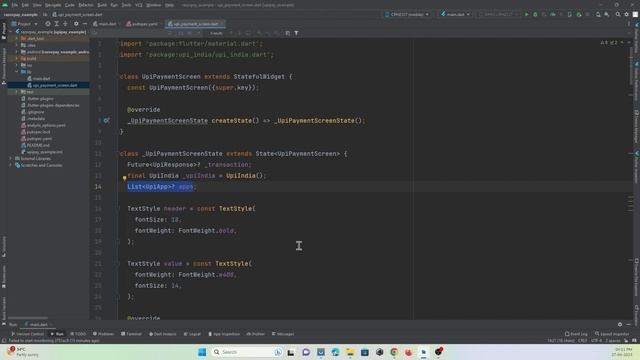Image resolution: width=640 pixels, height=360 pixels.
Task: Open the Logcat tool window
Action: [x=192, y=334]
